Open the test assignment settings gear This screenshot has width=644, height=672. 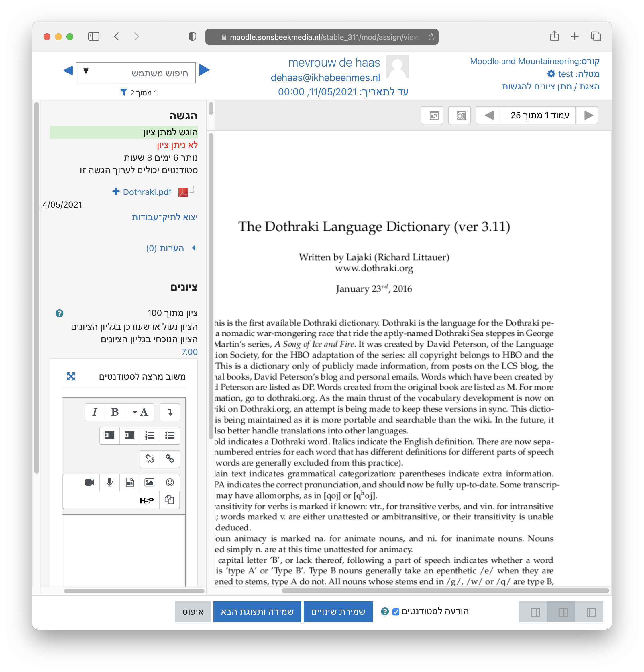[x=551, y=74]
